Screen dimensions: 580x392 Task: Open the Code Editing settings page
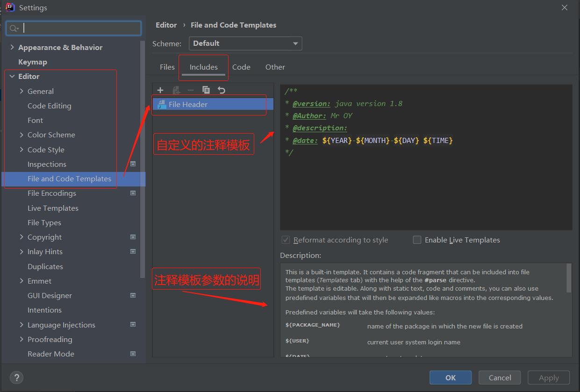49,106
